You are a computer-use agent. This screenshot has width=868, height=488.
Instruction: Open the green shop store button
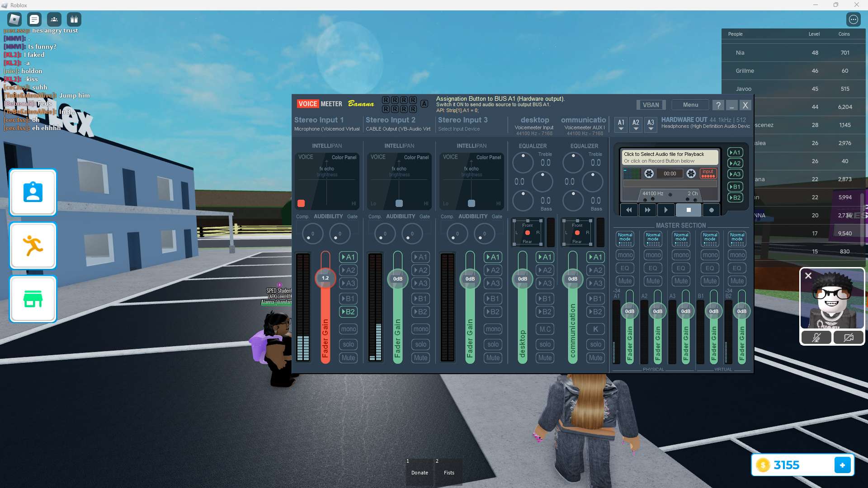pos(33,299)
